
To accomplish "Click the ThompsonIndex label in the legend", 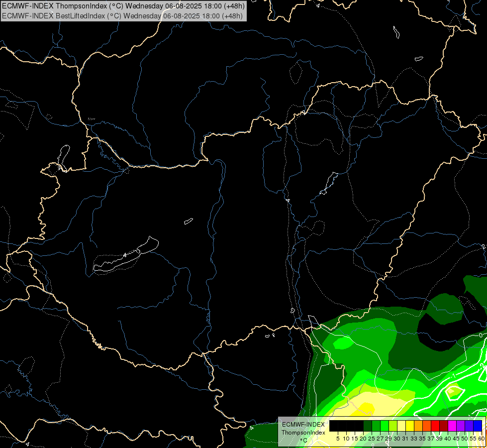I will pyautogui.click(x=303, y=433).
